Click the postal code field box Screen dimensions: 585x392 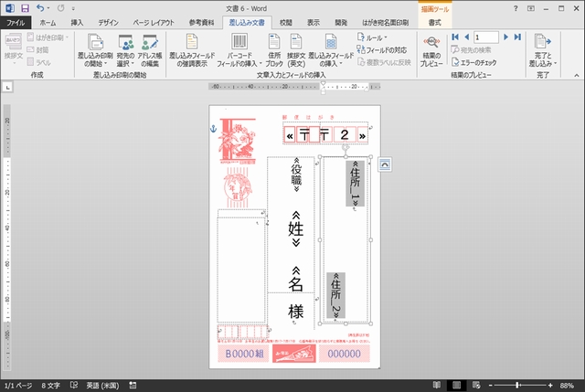(x=325, y=134)
